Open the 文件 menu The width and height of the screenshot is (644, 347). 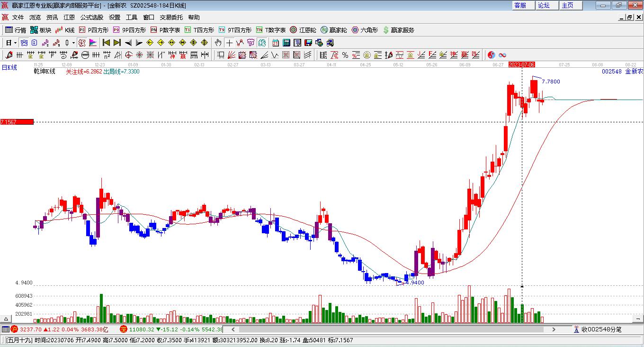click(x=18, y=18)
